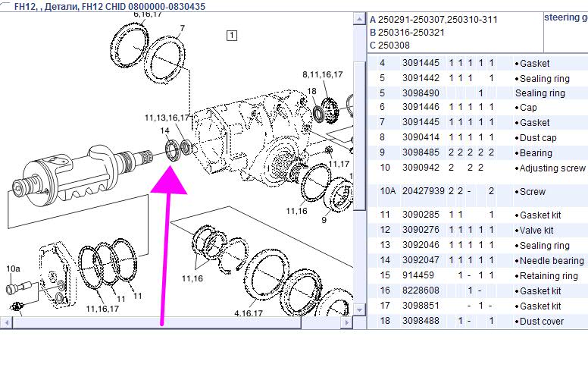Select callout 14 in the diagram
588x380 pixels.
point(164,131)
